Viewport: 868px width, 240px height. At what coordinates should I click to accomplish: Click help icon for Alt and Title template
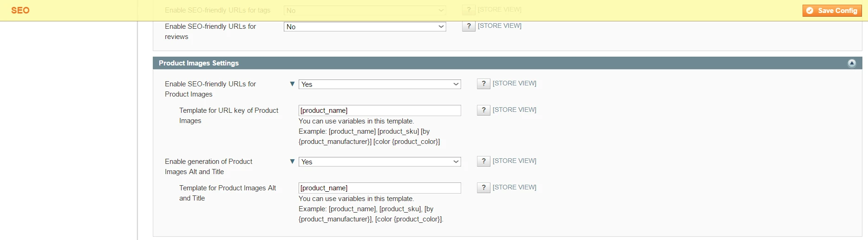click(483, 188)
